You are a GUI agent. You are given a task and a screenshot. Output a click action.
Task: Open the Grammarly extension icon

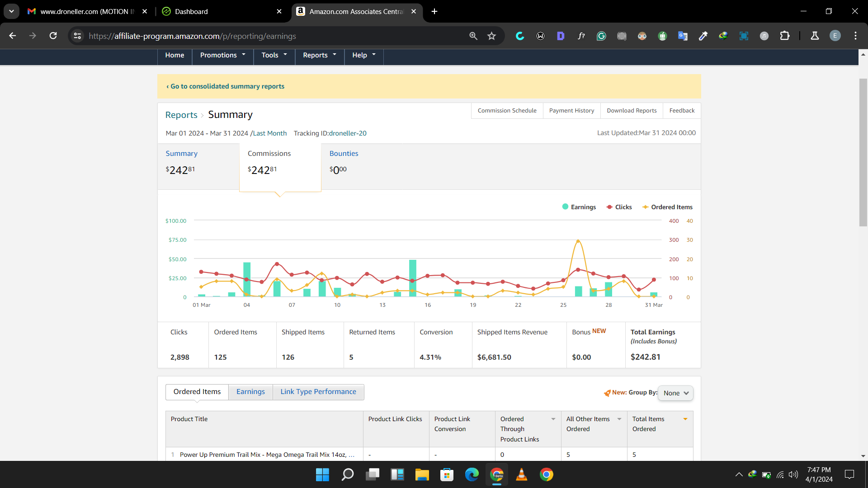click(601, 36)
